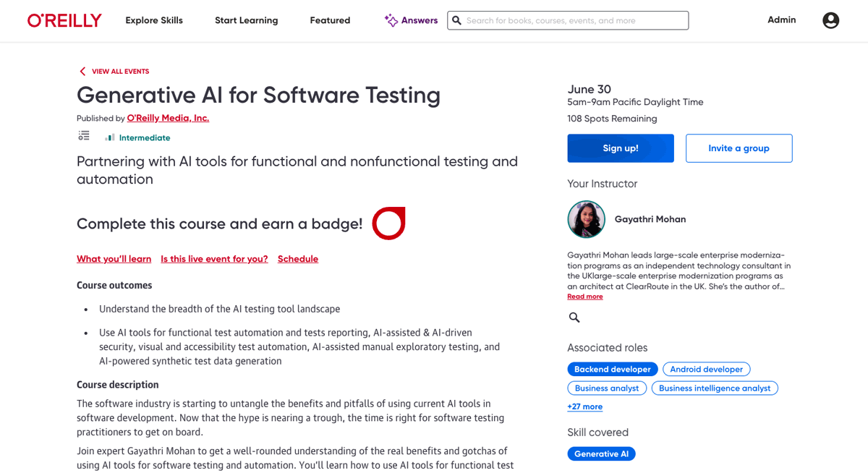Open the O'Reilly Media, Inc. publisher link
868x473 pixels.
click(x=168, y=118)
